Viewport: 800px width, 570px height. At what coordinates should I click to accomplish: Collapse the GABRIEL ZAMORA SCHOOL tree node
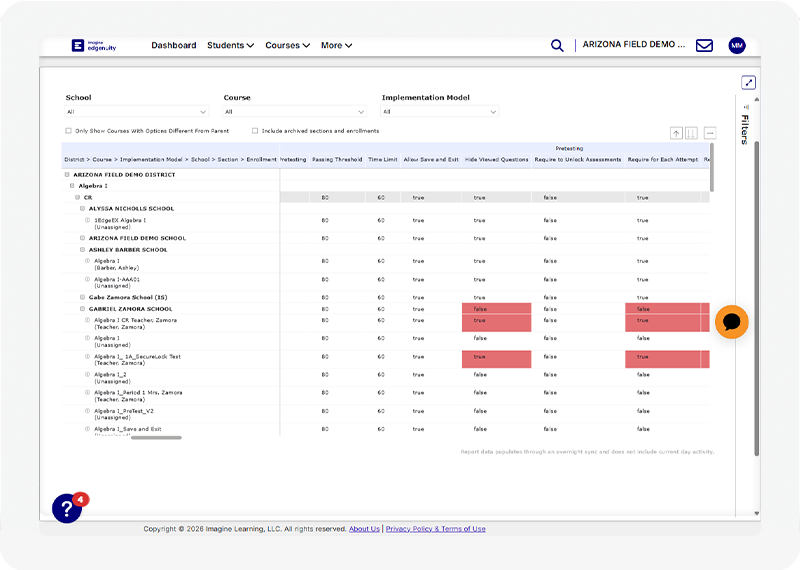[83, 309]
